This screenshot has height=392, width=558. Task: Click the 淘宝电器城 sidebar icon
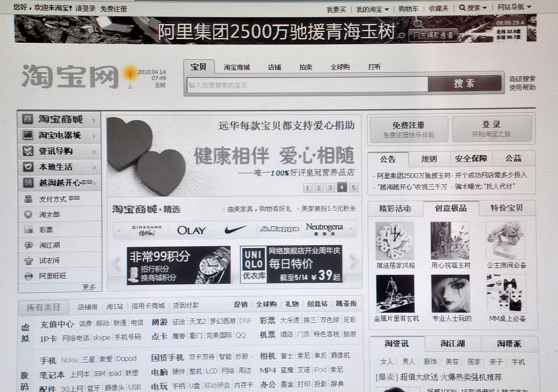point(28,135)
